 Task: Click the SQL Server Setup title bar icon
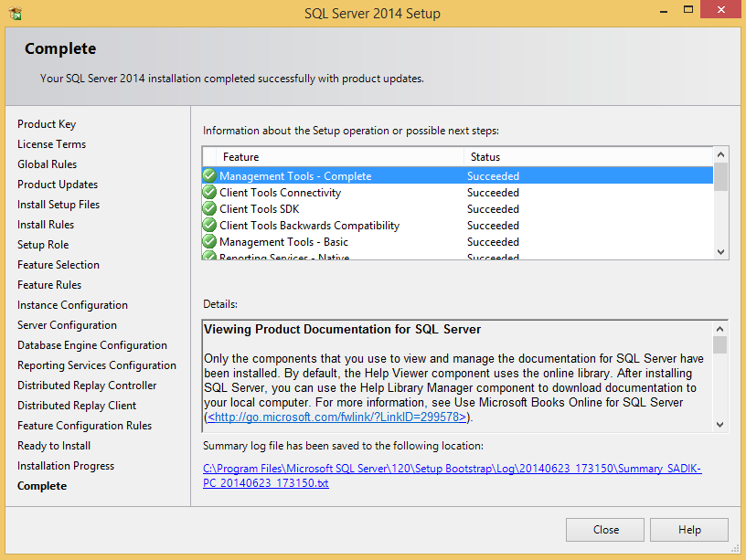click(x=16, y=14)
